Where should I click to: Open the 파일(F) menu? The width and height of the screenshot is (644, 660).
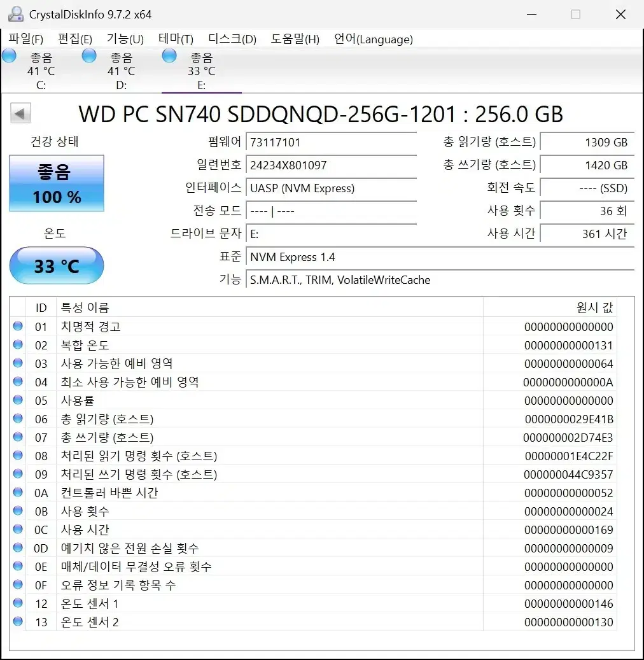click(x=25, y=39)
